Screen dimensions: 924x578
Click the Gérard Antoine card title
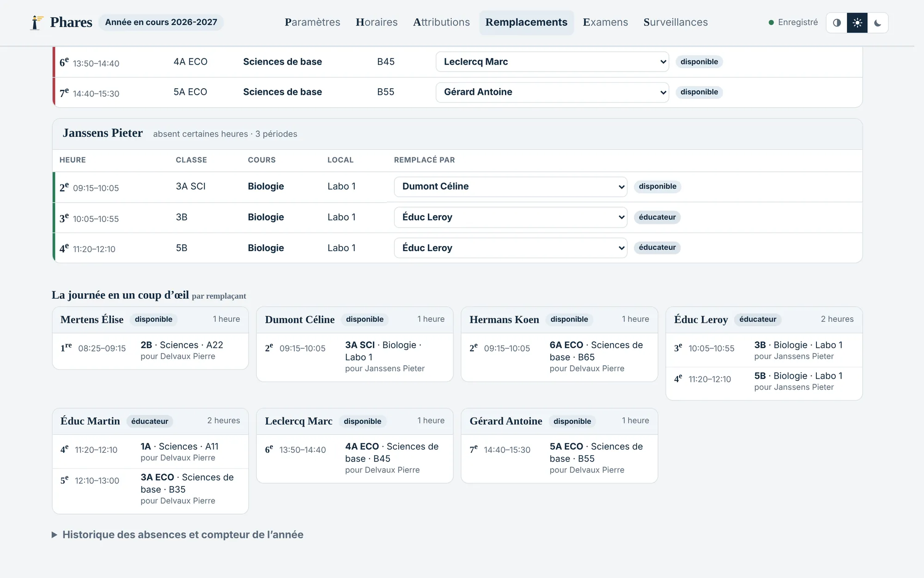(506, 421)
